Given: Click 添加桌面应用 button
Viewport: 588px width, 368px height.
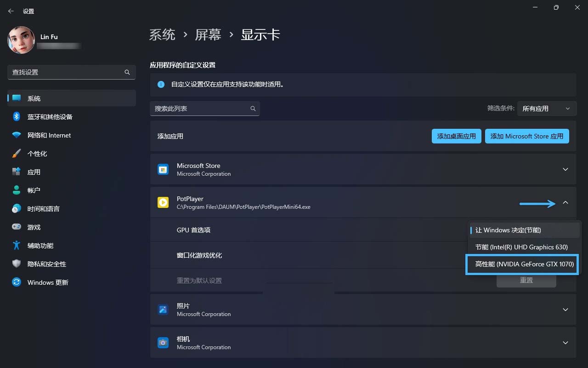Looking at the screenshot, I should pos(457,136).
